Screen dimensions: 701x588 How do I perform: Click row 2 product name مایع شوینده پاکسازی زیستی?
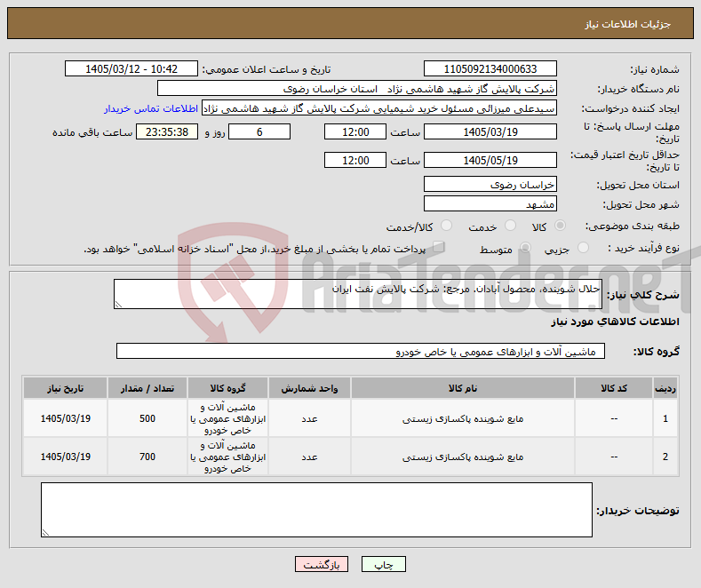coord(463,457)
